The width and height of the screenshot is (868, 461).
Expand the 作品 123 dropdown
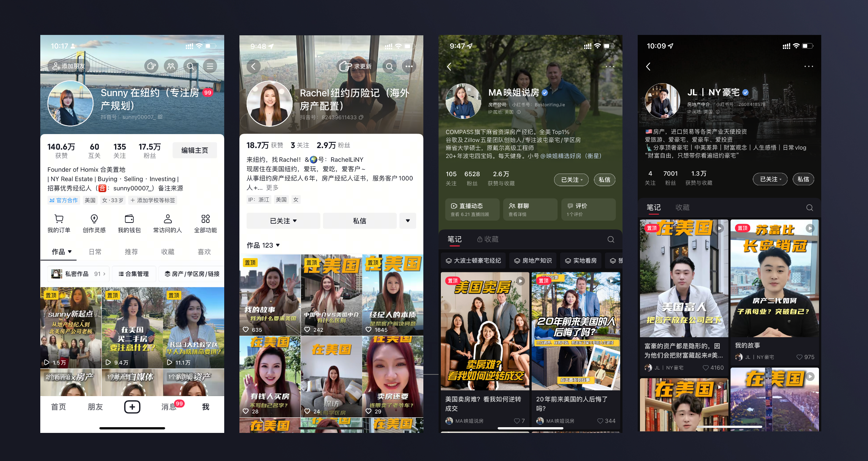pyautogui.click(x=263, y=245)
